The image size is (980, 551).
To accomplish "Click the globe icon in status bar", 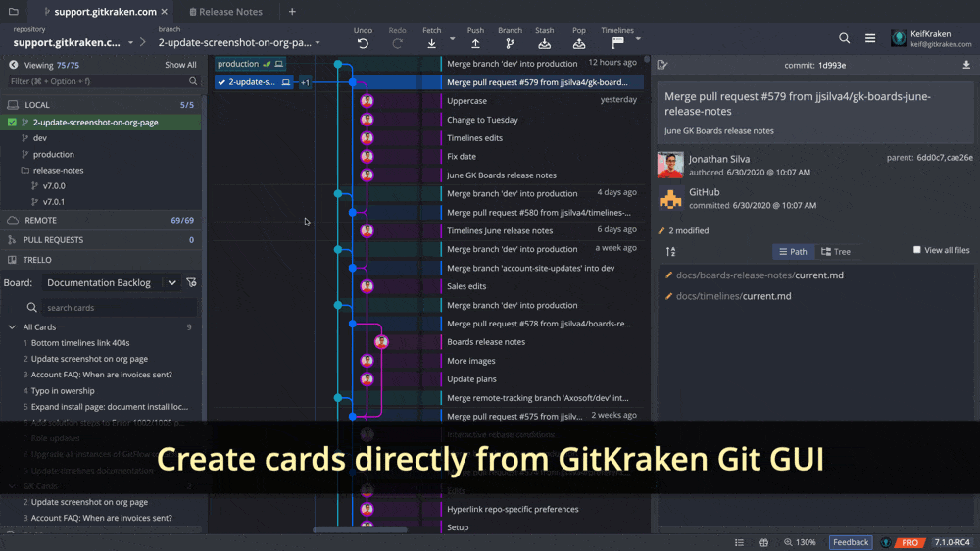I will click(x=763, y=542).
